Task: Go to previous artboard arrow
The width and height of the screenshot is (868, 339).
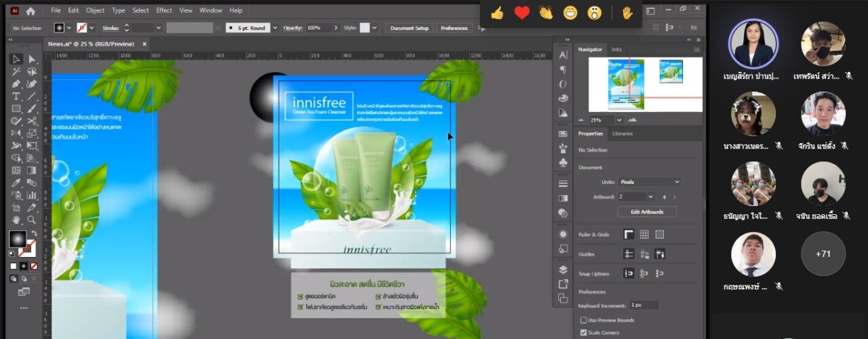Action: pos(664,197)
